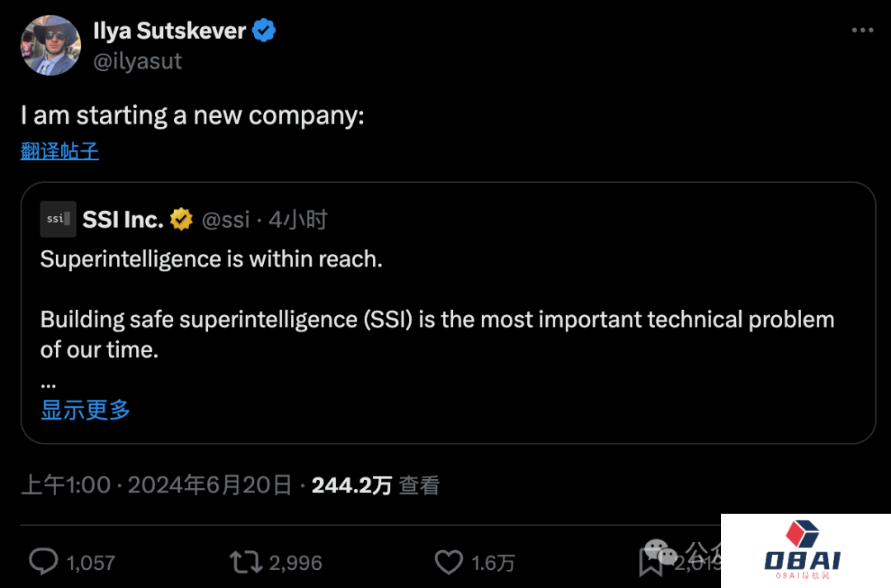
Task: Open the @ssi profile handle
Action: (x=227, y=219)
